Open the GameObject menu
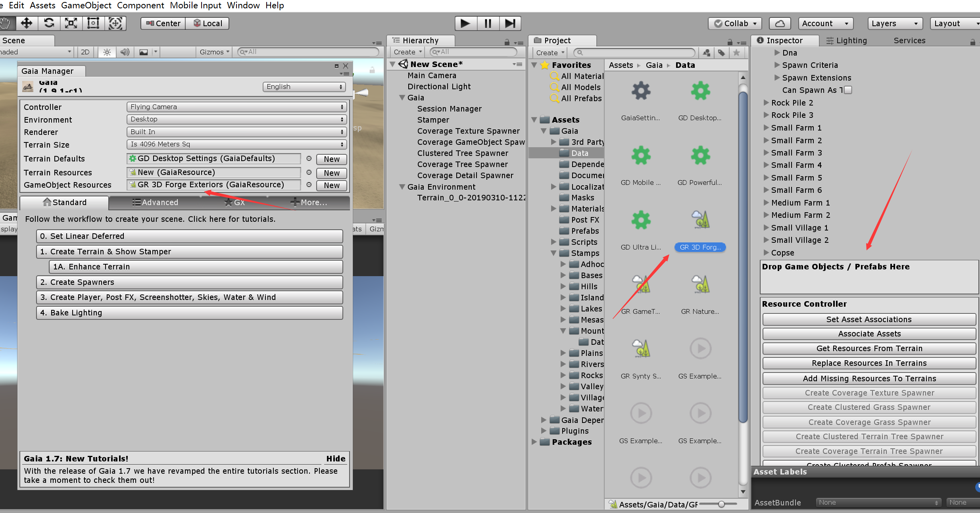Screen dimensions: 980x513 (86, 6)
